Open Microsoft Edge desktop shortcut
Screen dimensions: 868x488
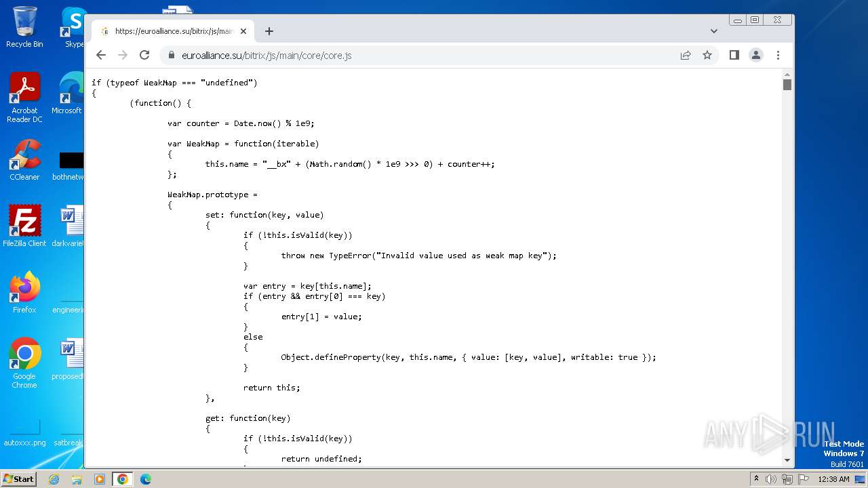coord(68,93)
